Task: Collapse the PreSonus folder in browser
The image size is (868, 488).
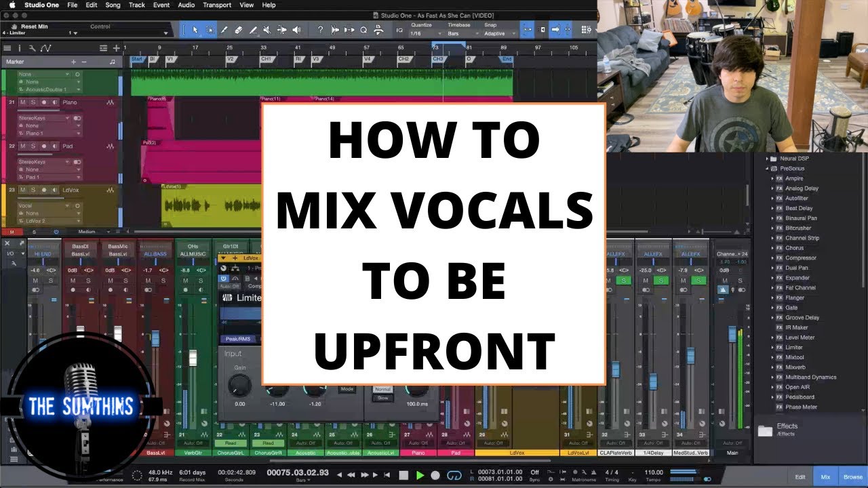Action: (x=766, y=168)
